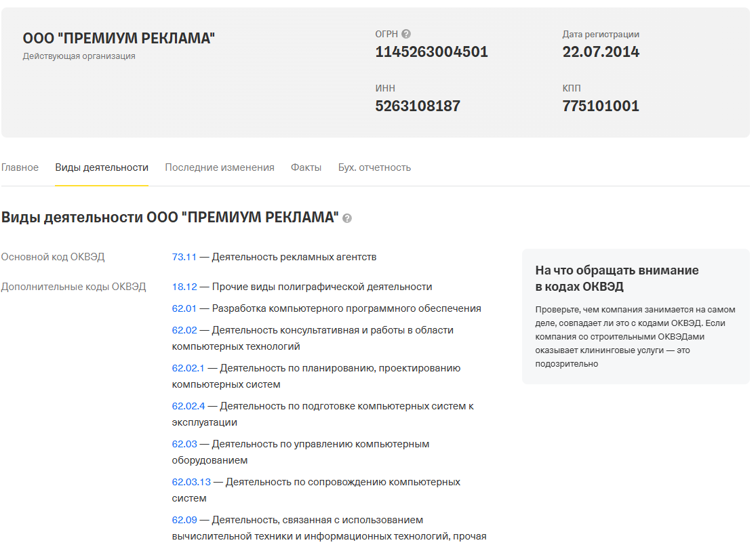Select the Виды деятельности tab
The width and height of the screenshot is (756, 549).
pyautogui.click(x=102, y=167)
